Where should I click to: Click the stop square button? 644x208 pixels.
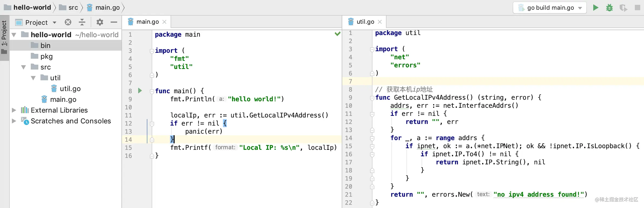coord(638,8)
